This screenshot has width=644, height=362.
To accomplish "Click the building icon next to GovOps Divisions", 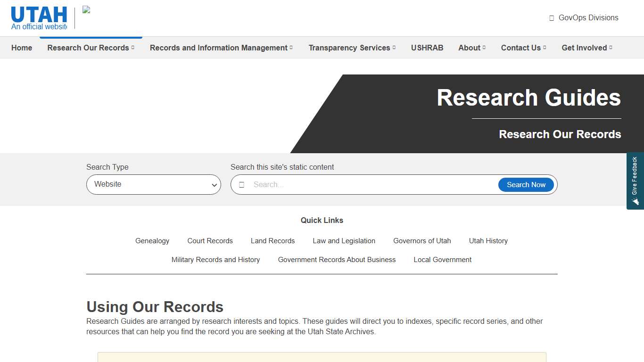I will pos(551,17).
